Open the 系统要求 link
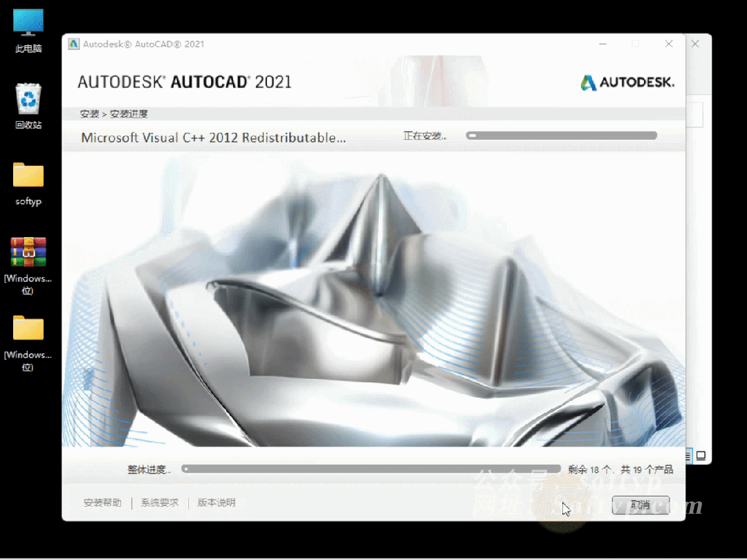Screen dimensions: 747x560 [x=160, y=503]
